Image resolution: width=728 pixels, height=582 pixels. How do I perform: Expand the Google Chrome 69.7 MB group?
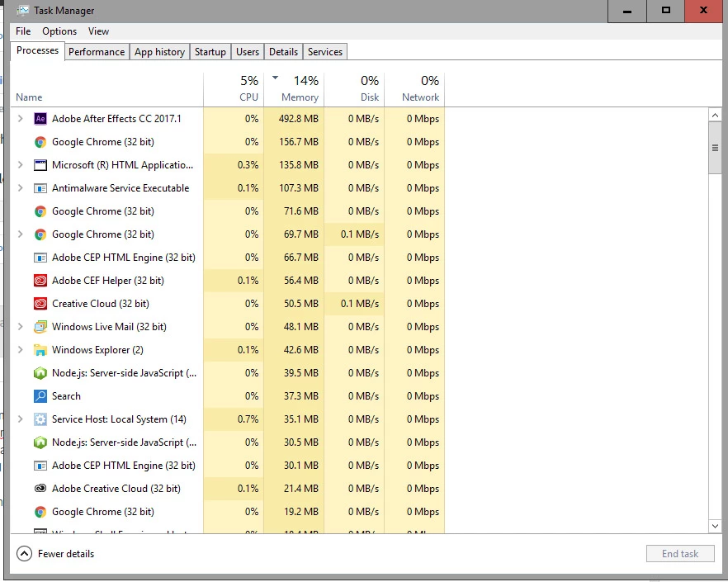point(20,234)
